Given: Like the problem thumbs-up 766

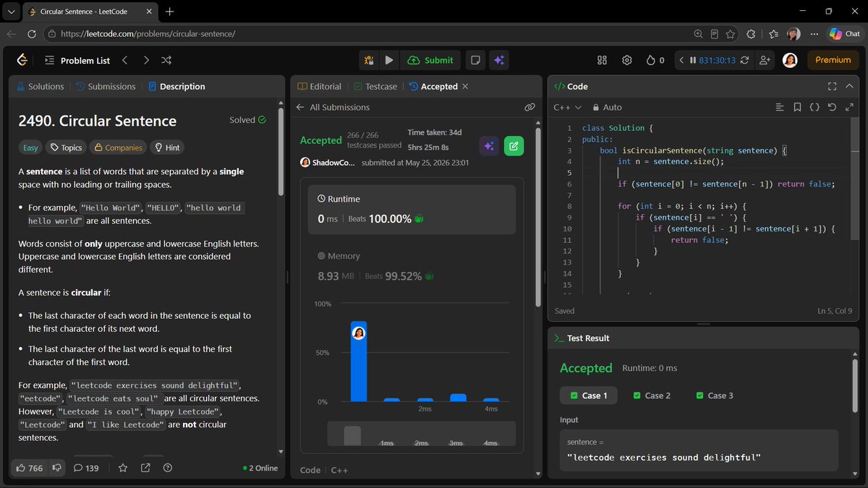Looking at the screenshot, I should coord(29,468).
